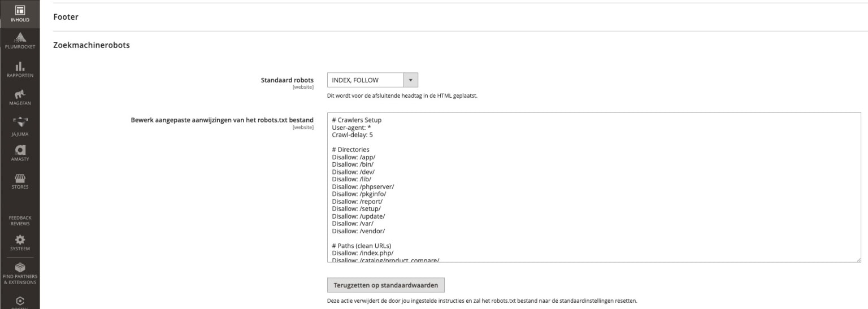Open the Plumrocket sidebar menu

click(20, 41)
